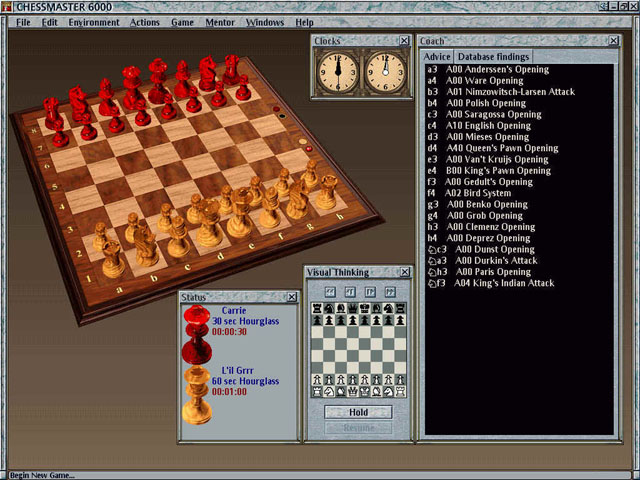Click the player name Carrie in Status
The height and width of the screenshot is (480, 640).
[x=234, y=310]
